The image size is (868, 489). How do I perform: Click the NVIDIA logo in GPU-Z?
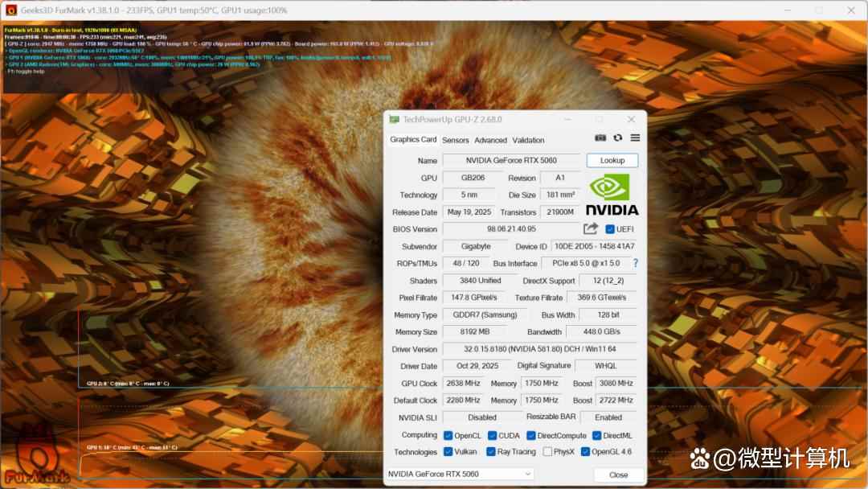[x=612, y=195]
